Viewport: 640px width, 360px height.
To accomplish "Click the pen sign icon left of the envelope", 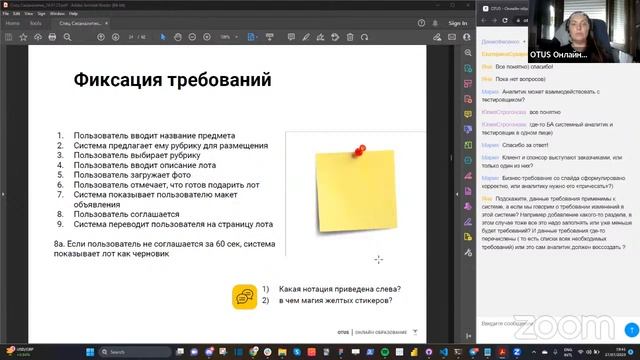I will [x=437, y=37].
